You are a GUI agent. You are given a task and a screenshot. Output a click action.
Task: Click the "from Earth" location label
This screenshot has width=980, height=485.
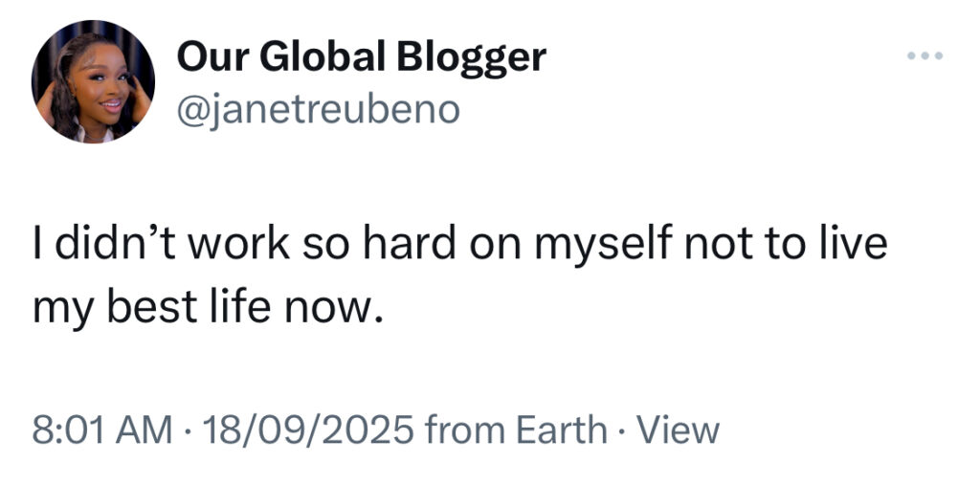[516, 430]
